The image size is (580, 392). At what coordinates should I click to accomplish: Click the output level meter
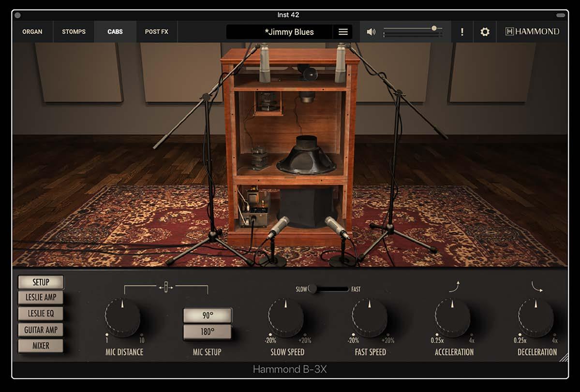(413, 35)
